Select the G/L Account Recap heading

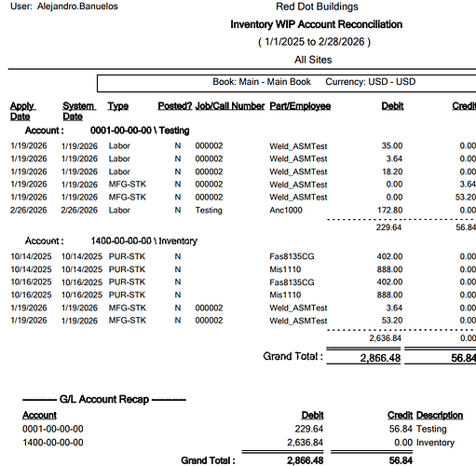pyautogui.click(x=104, y=399)
